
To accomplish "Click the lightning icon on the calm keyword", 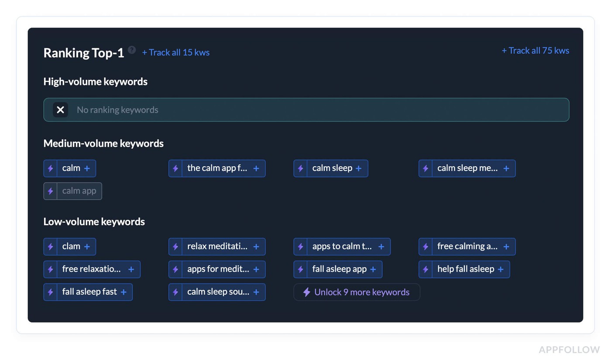I will [x=50, y=168].
